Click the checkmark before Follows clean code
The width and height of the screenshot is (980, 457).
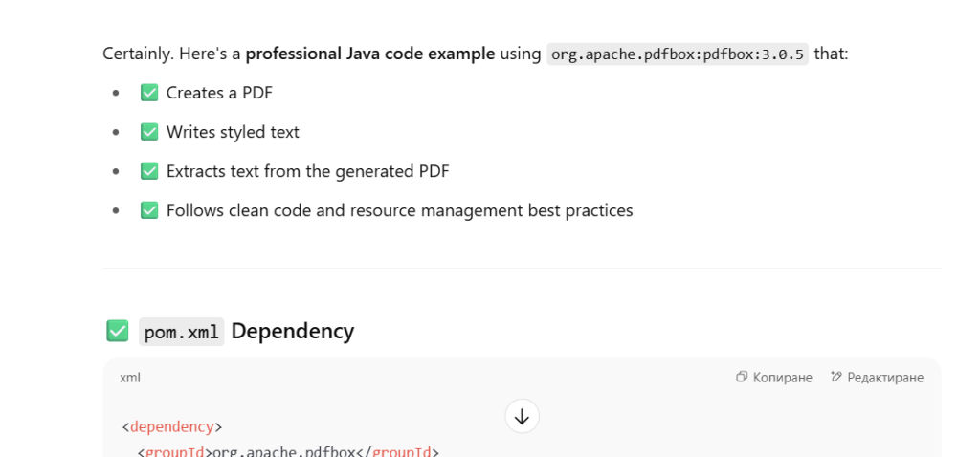(149, 210)
